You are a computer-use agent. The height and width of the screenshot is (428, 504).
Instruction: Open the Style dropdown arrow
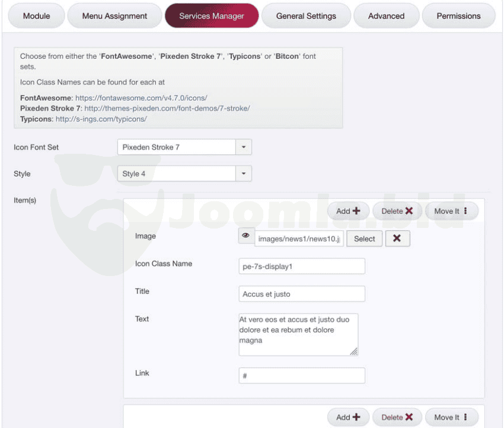point(244,174)
